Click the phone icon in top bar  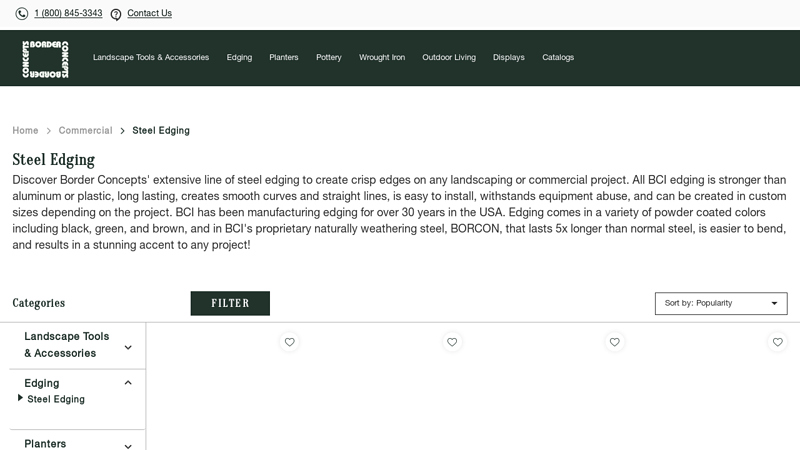tap(22, 14)
